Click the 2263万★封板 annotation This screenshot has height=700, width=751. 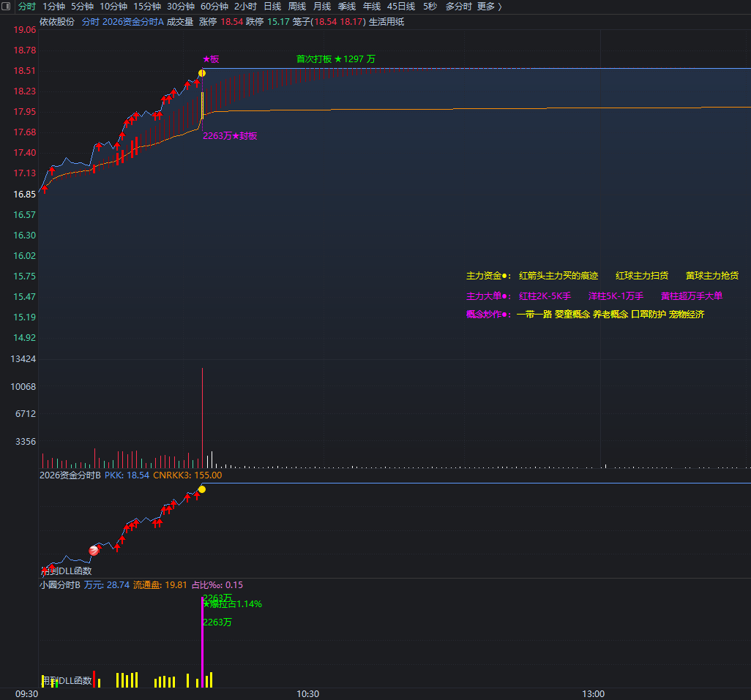[230, 136]
